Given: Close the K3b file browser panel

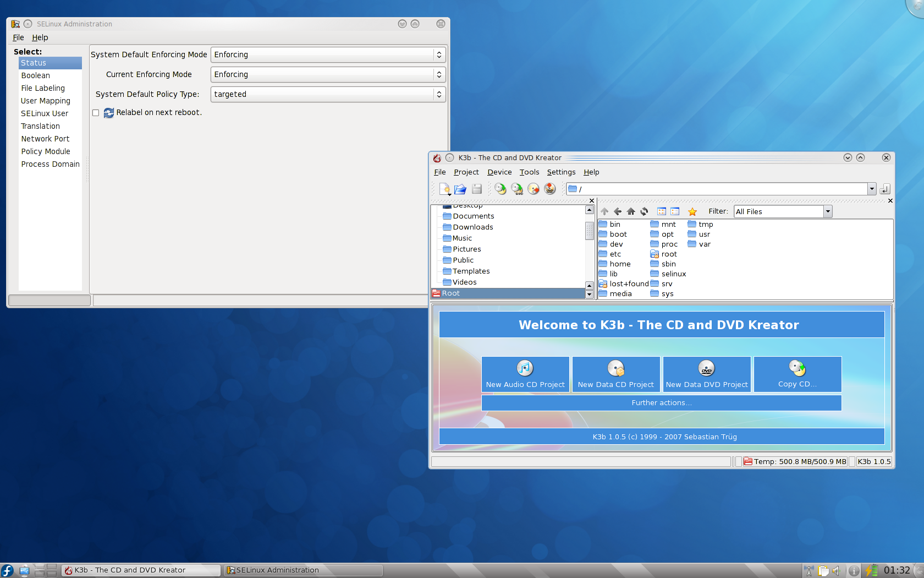Looking at the screenshot, I should [890, 201].
